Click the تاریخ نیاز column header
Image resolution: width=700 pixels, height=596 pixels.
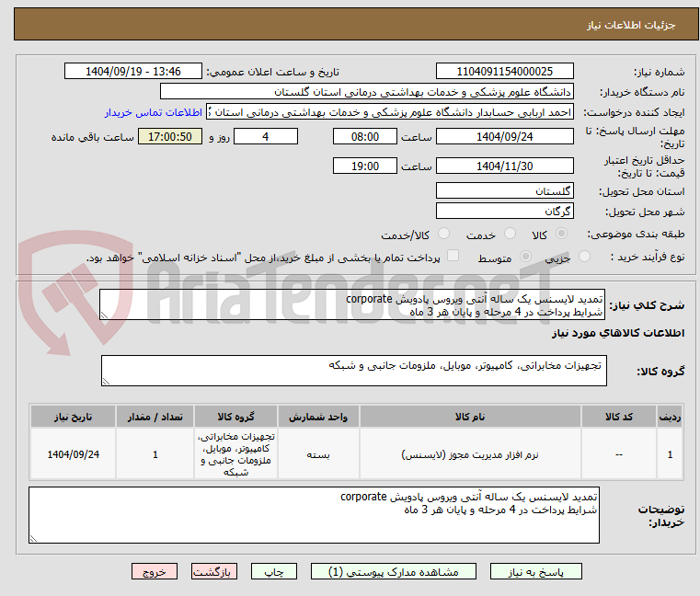[x=74, y=417]
